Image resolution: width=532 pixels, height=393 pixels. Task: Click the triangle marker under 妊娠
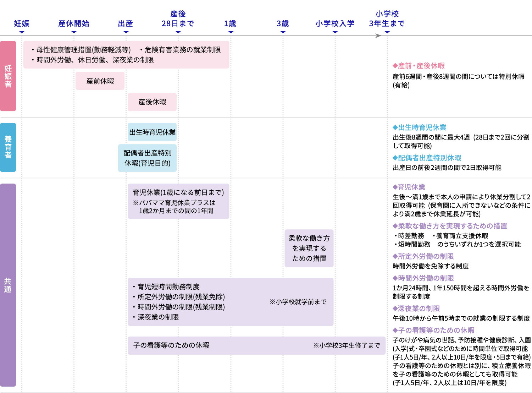click(22, 32)
